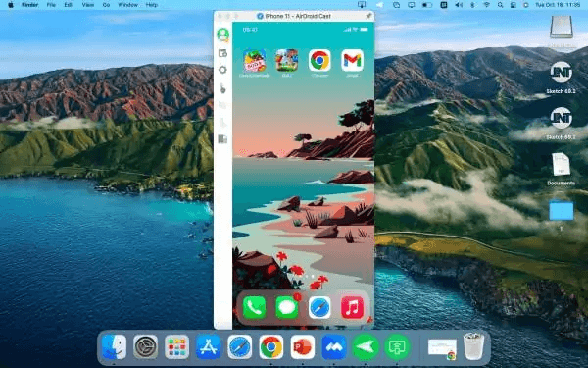Select the Documents file on the desktop
Viewport: 588px width, 368px height.
[561, 169]
